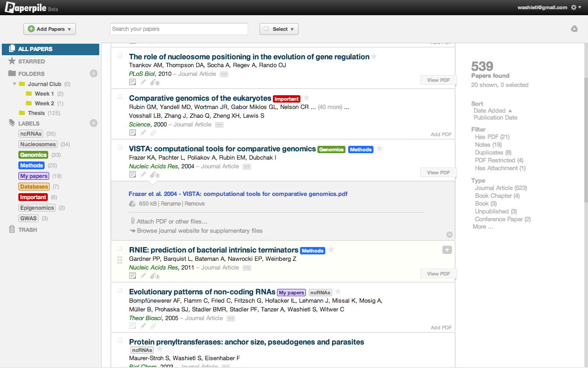Click the green plus to add a new folder
588x368 pixels.
(x=94, y=73)
